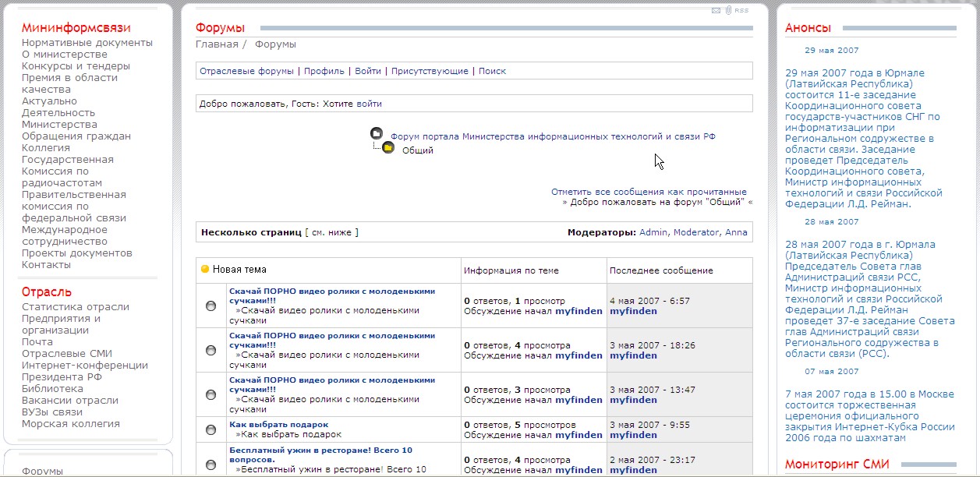Go to Главная in the breadcrumb
980x477 pixels.
217,44
